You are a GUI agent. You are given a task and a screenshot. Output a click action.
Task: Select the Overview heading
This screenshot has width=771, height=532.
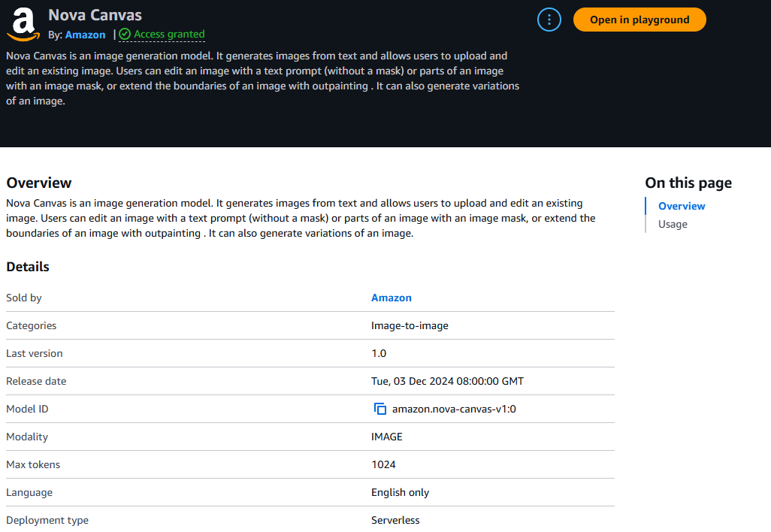pyautogui.click(x=39, y=183)
